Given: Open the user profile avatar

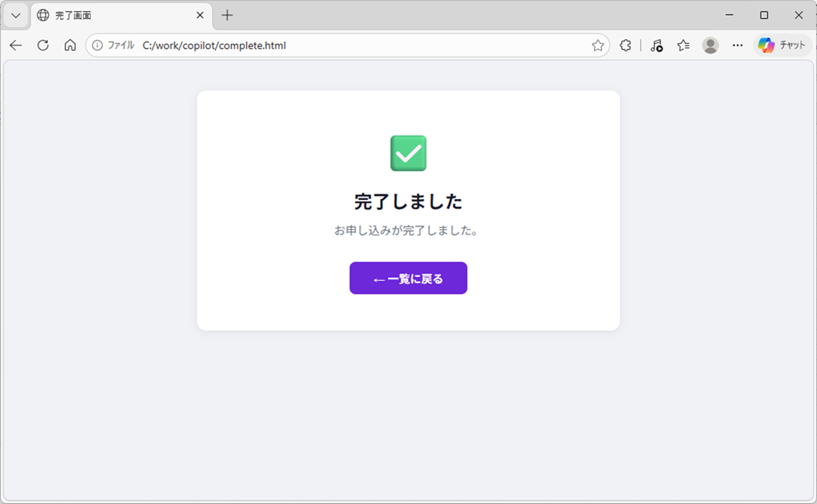Looking at the screenshot, I should [711, 45].
